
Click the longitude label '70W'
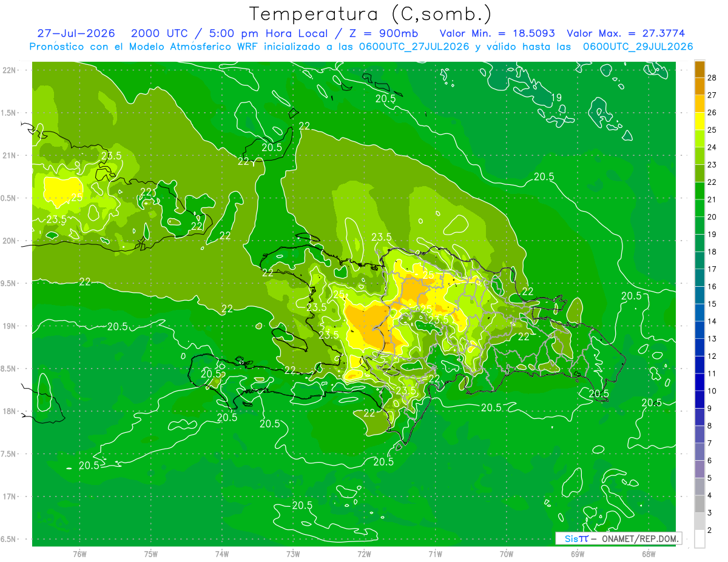[x=507, y=554]
